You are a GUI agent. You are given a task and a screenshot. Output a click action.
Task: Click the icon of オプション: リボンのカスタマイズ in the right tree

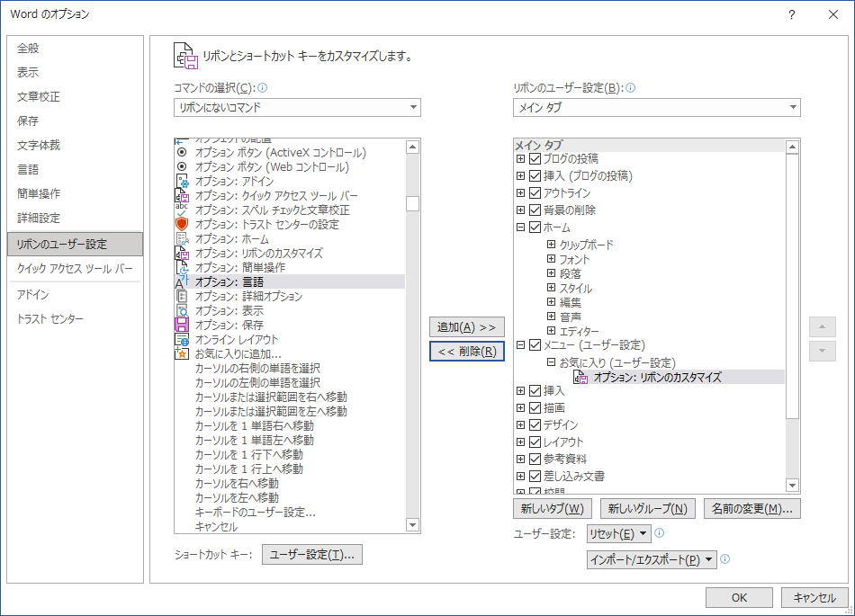coord(580,377)
